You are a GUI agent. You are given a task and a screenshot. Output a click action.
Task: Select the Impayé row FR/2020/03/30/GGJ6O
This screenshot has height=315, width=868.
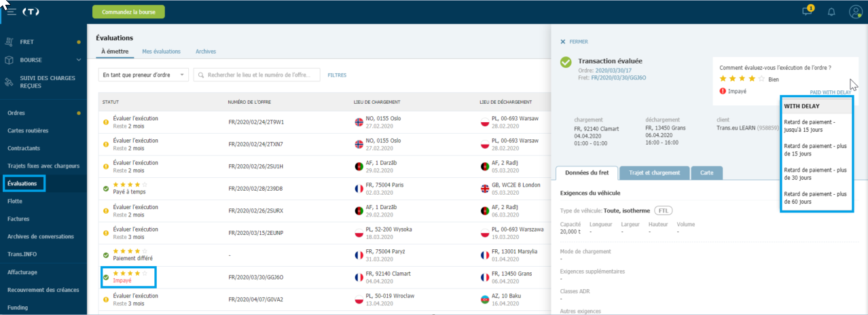click(x=324, y=277)
